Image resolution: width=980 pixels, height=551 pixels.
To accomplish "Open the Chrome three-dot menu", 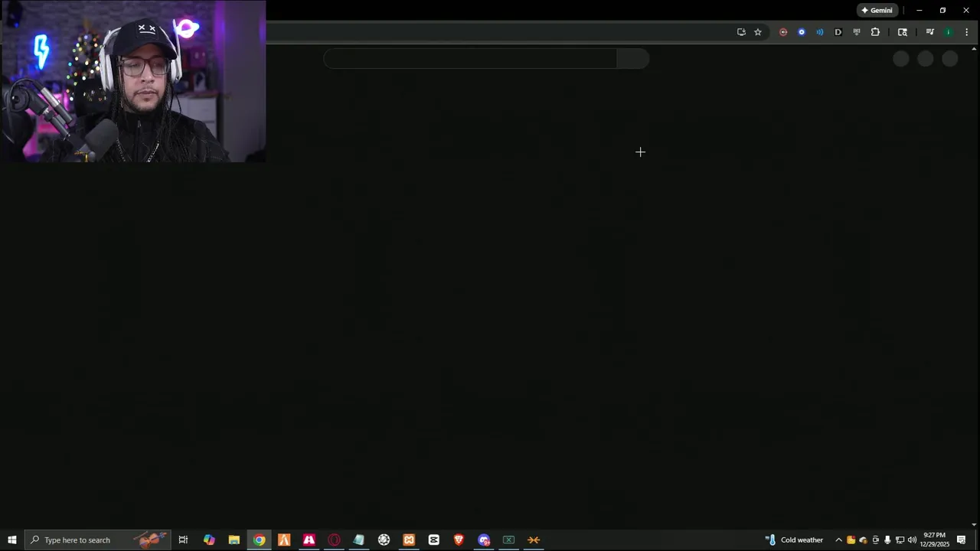I will click(x=967, y=32).
